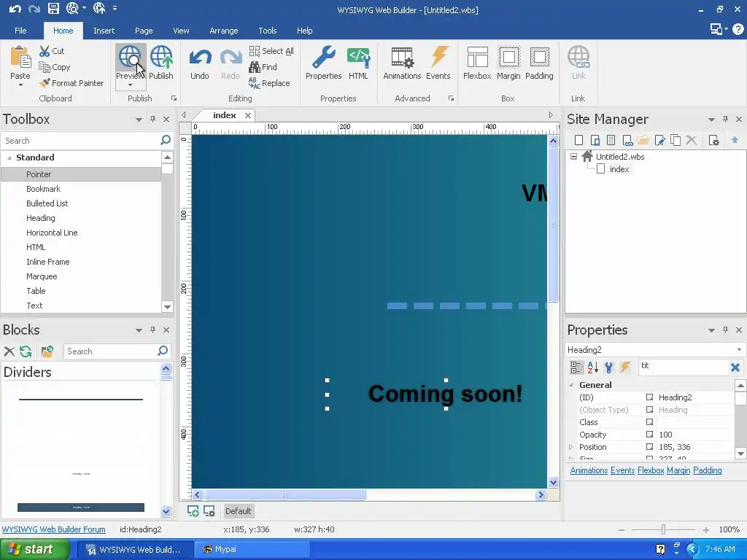Collapse the Standard toolbox category
Screen dimensions: 747x560
(9, 157)
